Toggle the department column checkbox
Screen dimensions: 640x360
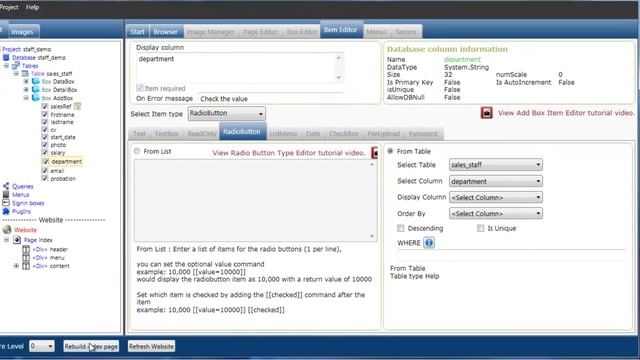pyautogui.click(x=45, y=162)
